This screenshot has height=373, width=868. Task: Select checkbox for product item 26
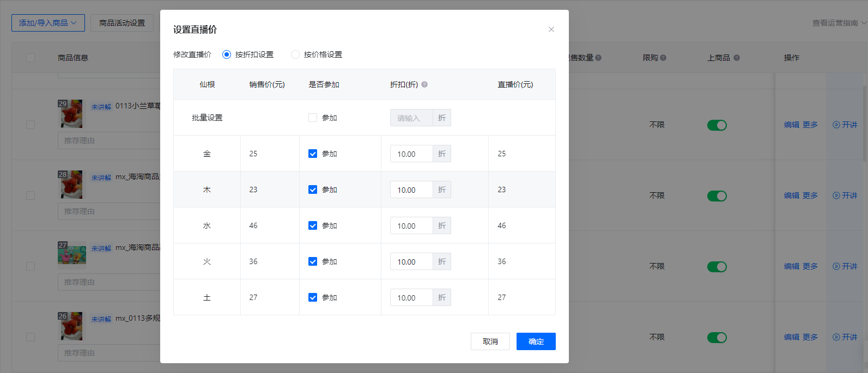pyautogui.click(x=31, y=337)
